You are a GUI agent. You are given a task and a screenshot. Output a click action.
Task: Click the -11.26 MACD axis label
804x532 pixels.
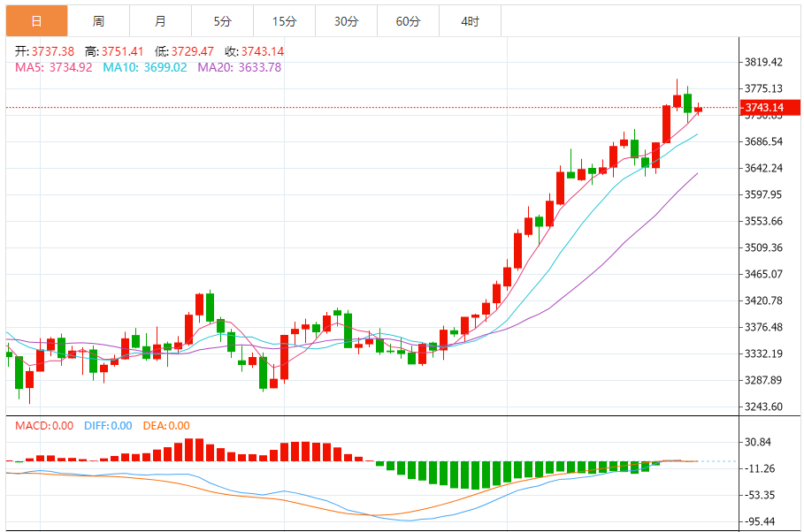(x=760, y=468)
